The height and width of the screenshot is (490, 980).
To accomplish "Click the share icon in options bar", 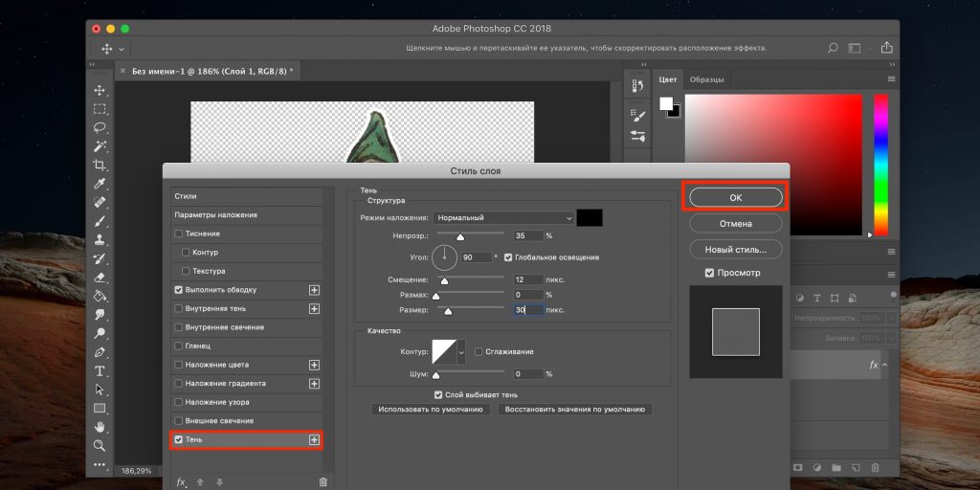I will coord(886,48).
